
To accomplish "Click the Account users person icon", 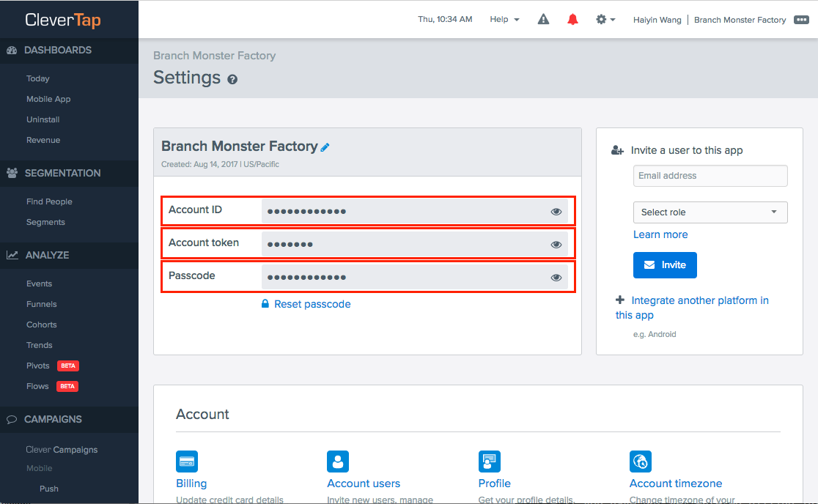I will coord(337,462).
